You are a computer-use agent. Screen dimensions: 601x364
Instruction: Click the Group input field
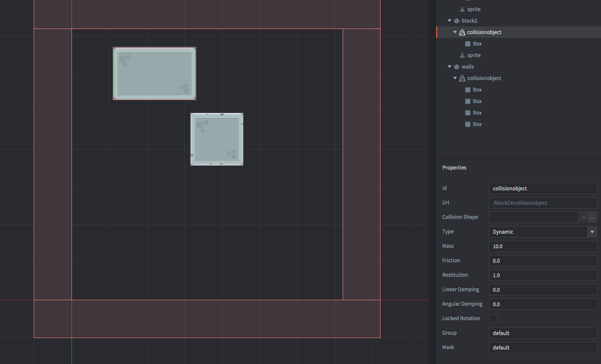point(543,333)
